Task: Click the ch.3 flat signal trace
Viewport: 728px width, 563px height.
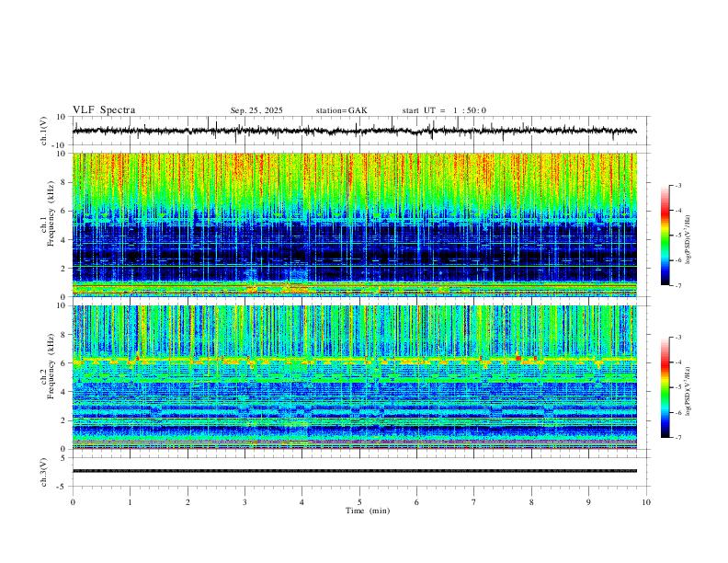Action: 355,471
